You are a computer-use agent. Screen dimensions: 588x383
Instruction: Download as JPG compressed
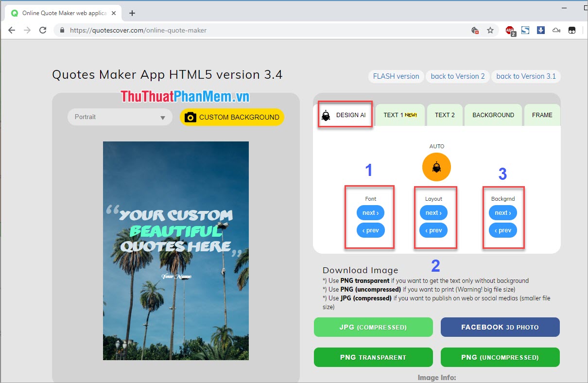click(x=373, y=327)
